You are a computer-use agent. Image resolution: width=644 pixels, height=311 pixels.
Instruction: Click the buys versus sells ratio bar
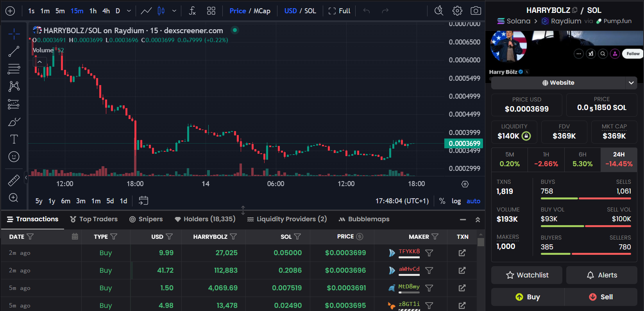586,198
